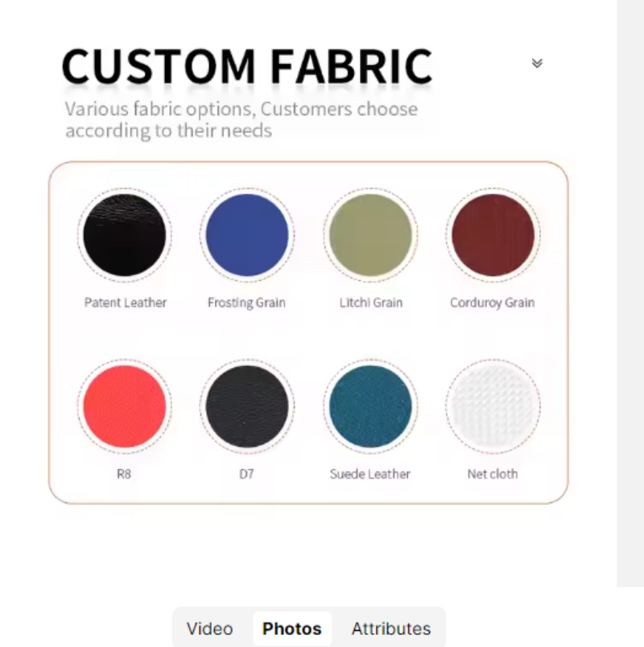The width and height of the screenshot is (644, 647).
Task: Switch to the Video tab
Action: 209,628
